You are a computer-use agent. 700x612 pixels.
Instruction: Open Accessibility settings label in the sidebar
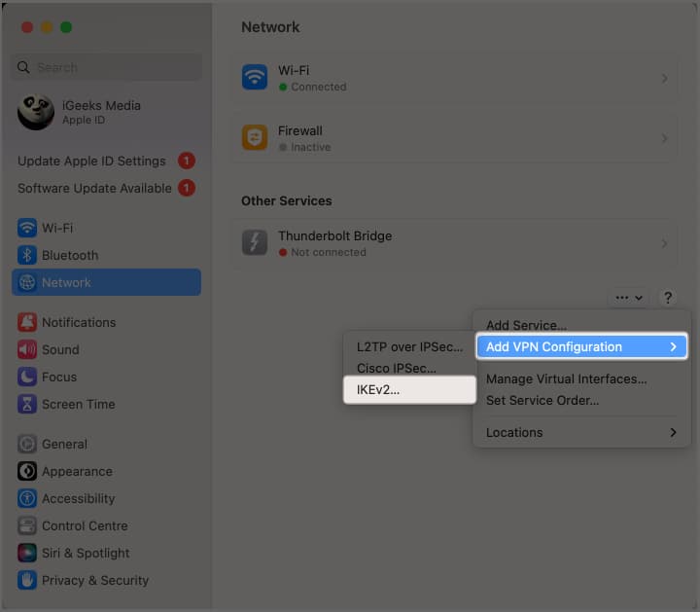[x=78, y=498]
